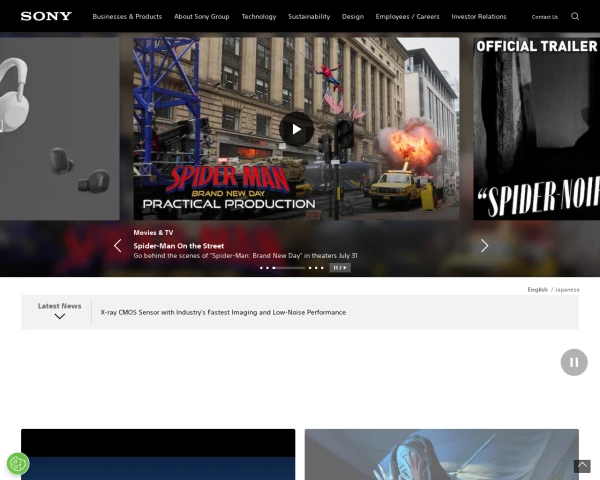Click the Sony logo
The image size is (600, 480).
coord(46,16)
